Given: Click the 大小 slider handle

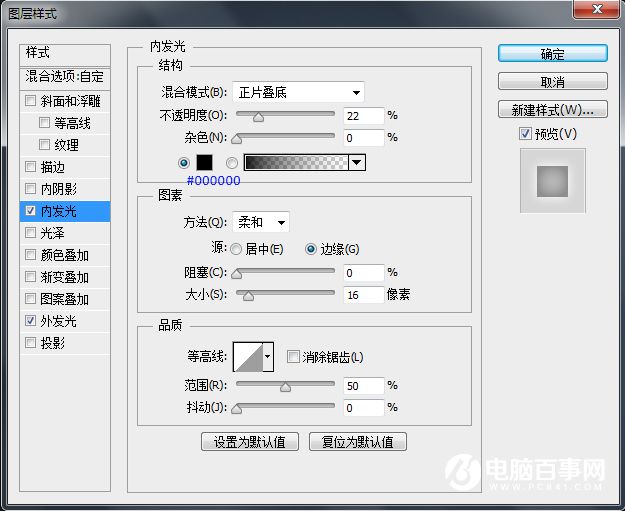Looking at the screenshot, I should pyautogui.click(x=248, y=296).
